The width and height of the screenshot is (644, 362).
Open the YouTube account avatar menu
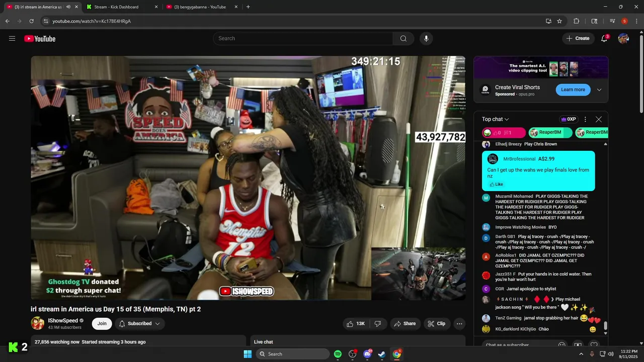coord(623,39)
